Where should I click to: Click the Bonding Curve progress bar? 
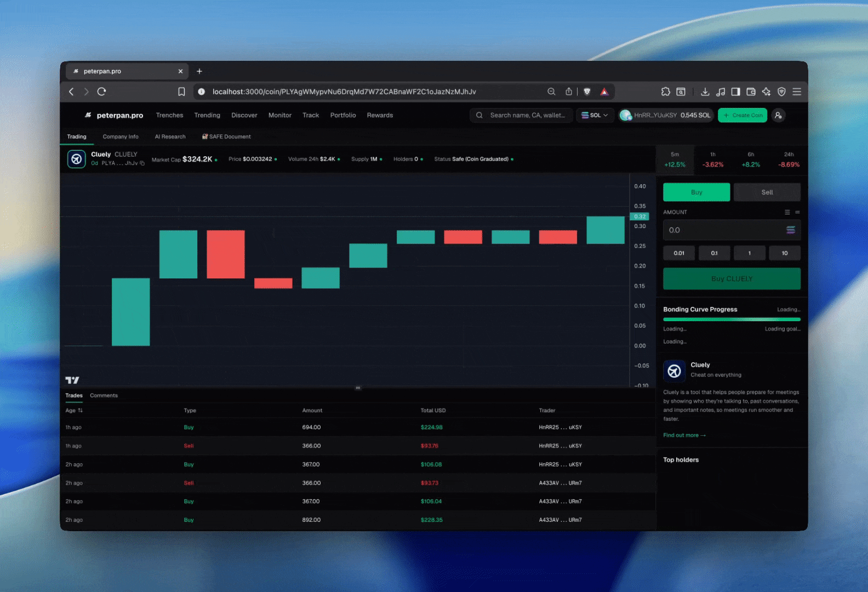click(732, 319)
